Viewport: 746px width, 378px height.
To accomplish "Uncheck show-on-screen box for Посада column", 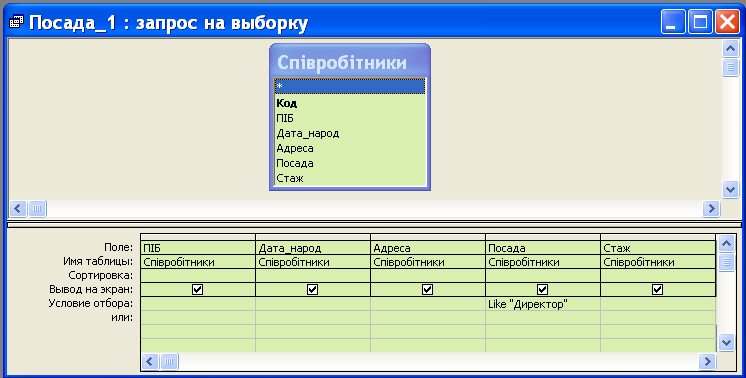I will (x=542, y=289).
